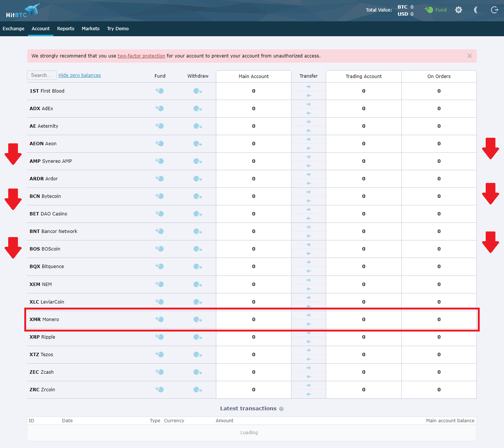Click the Withdraw icon for ADX AdEx
This screenshot has height=448, width=504.
(x=198, y=109)
